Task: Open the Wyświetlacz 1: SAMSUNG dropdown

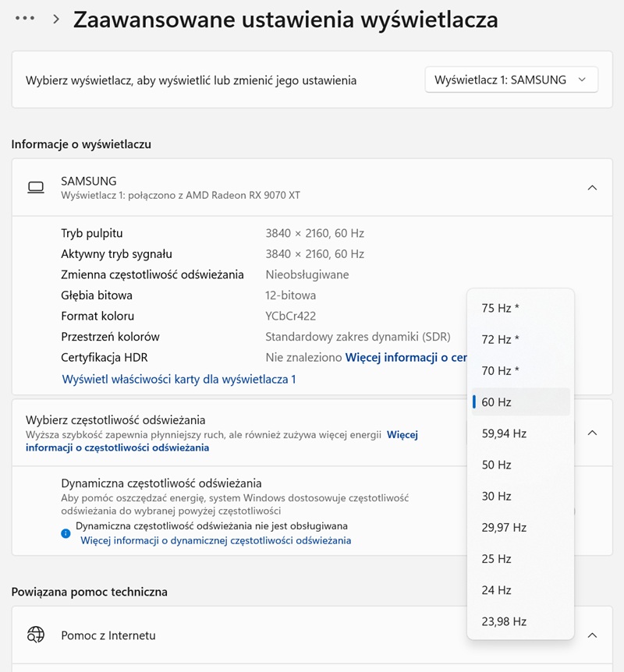Action: (x=511, y=80)
